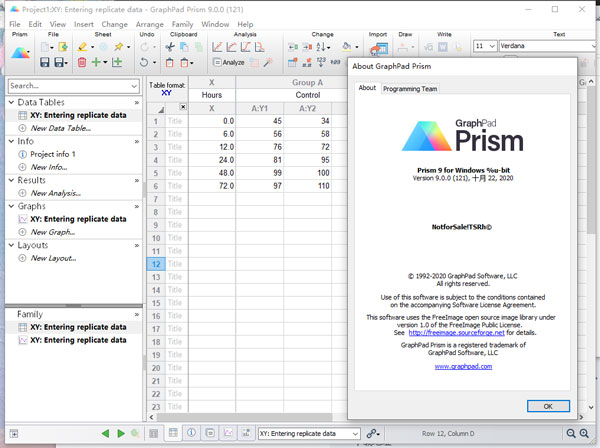Open the font size dropdown showing 11
Image resolution: width=600 pixels, height=448 pixels.
pos(484,46)
